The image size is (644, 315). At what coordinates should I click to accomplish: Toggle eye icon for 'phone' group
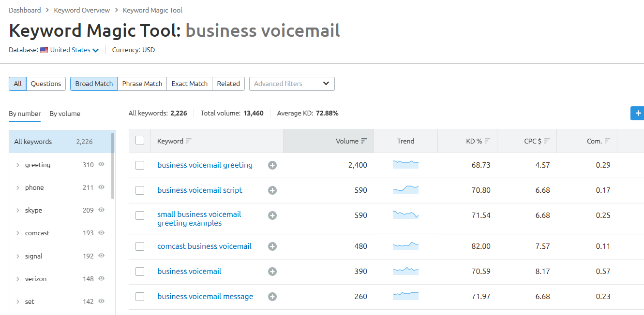[x=102, y=187]
